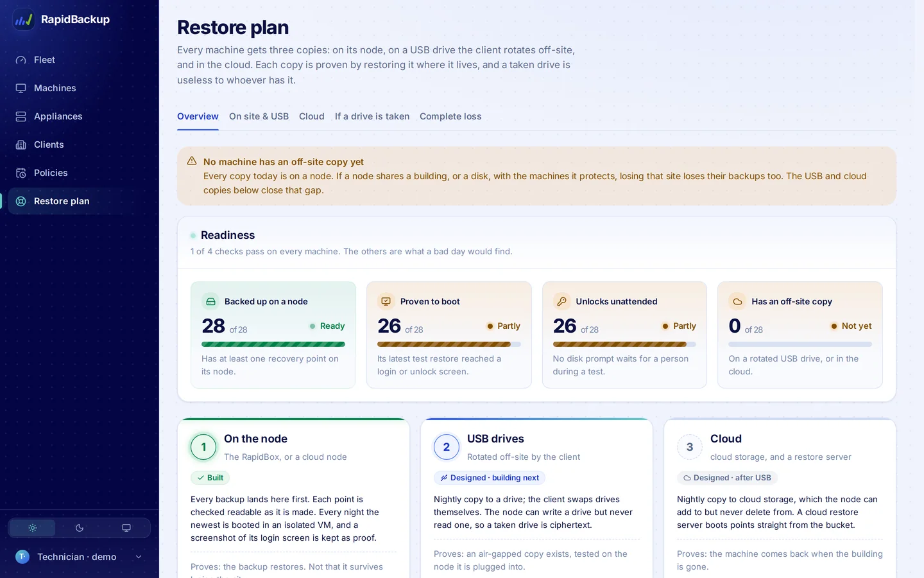Click the Backed up on a node progress bar
924x578 pixels.
tap(273, 344)
